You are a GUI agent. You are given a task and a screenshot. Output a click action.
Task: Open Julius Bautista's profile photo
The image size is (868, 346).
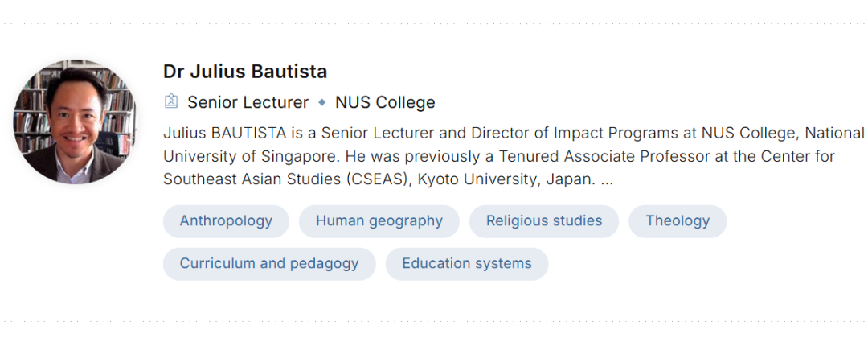[x=76, y=122]
